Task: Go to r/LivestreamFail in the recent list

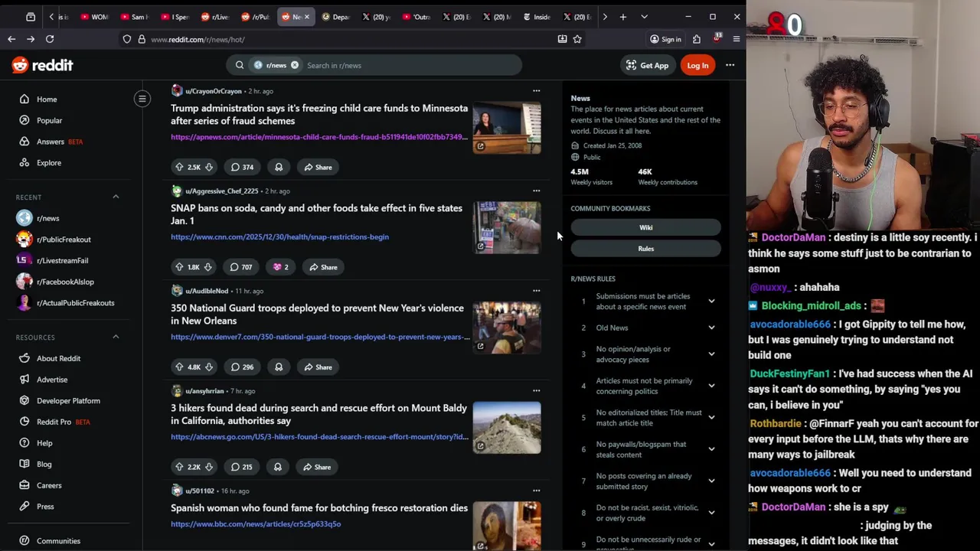Action: pyautogui.click(x=62, y=260)
